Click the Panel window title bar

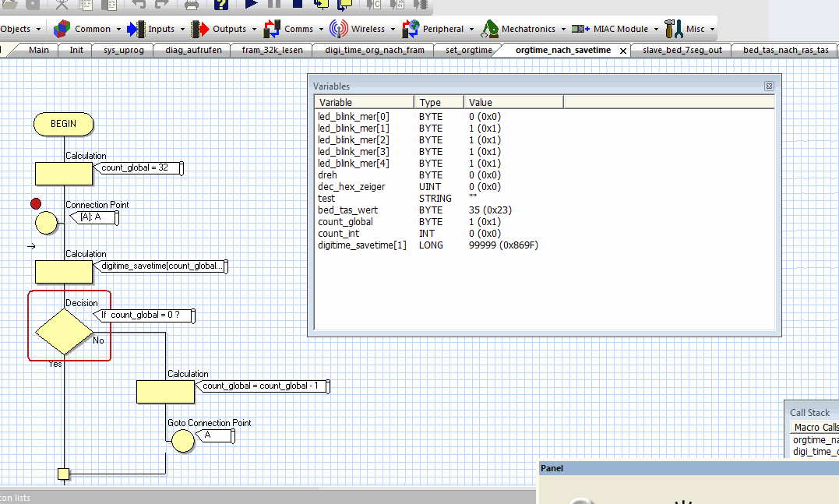tap(688, 468)
